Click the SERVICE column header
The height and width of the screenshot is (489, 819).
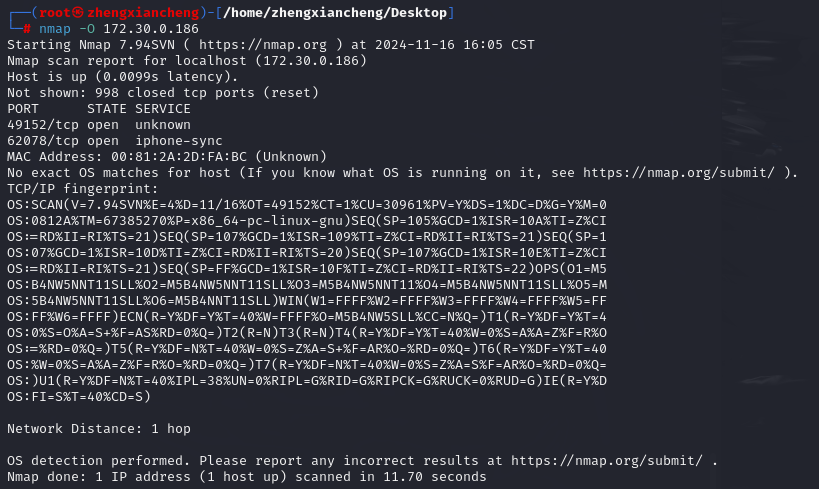pyautogui.click(x=163, y=109)
